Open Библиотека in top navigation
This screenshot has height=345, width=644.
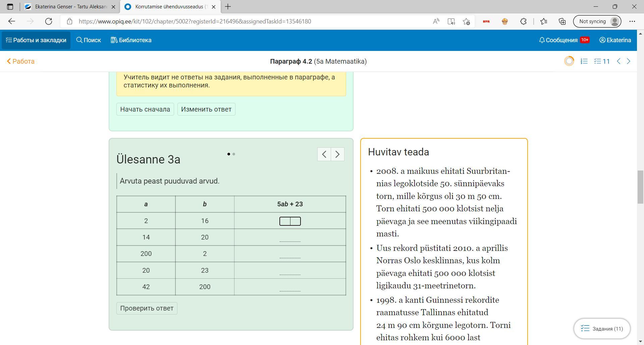click(x=131, y=40)
